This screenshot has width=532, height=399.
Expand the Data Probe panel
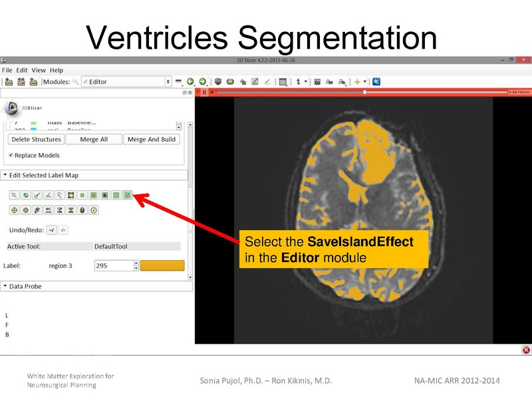pos(6,287)
